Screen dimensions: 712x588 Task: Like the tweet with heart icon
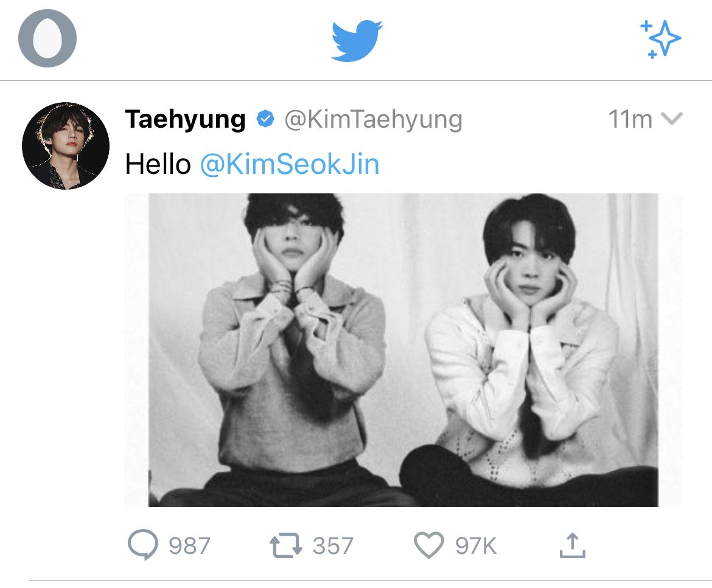pos(428,545)
